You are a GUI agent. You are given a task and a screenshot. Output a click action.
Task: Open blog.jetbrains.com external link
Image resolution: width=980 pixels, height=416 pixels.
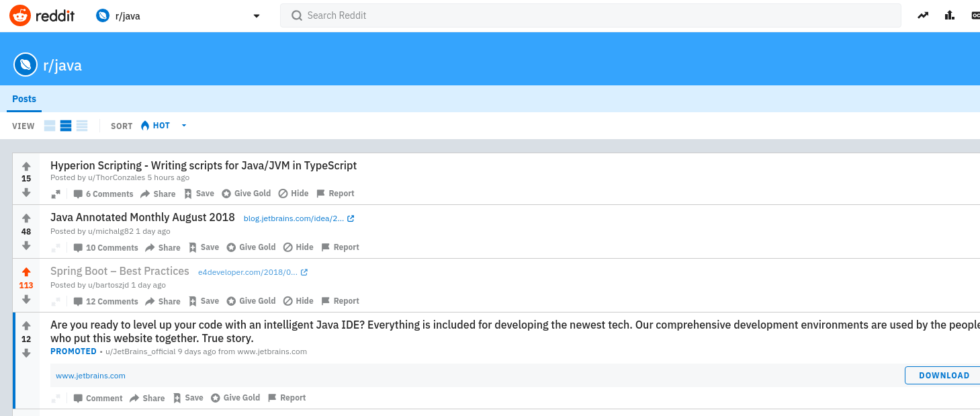coord(299,218)
